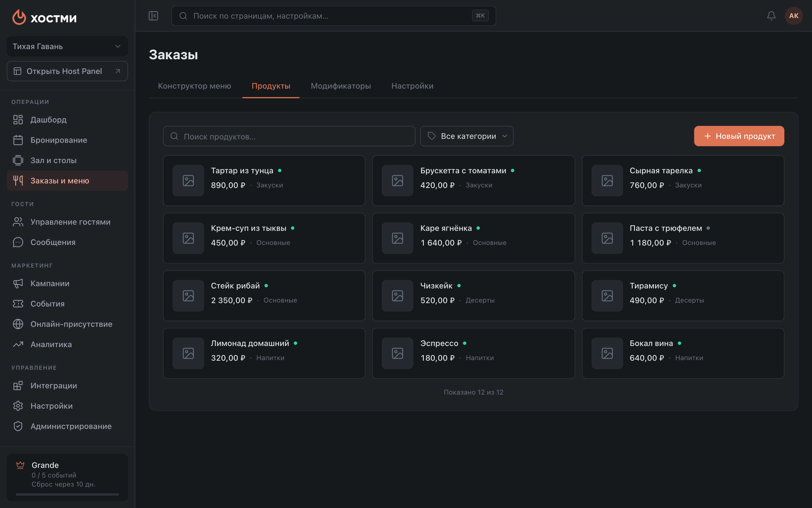Click the Аналитика trend icon
Screen dimensions: 812x508
[18, 344]
